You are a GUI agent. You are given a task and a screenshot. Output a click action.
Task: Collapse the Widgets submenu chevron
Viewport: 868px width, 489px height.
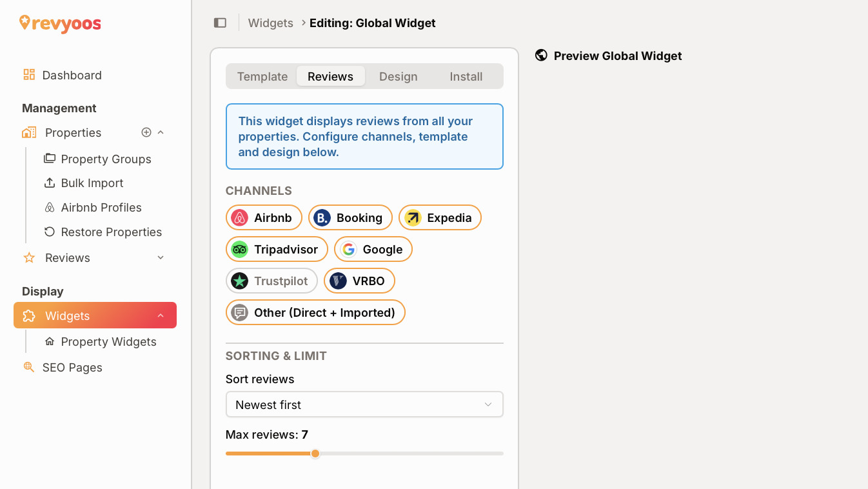161,315
